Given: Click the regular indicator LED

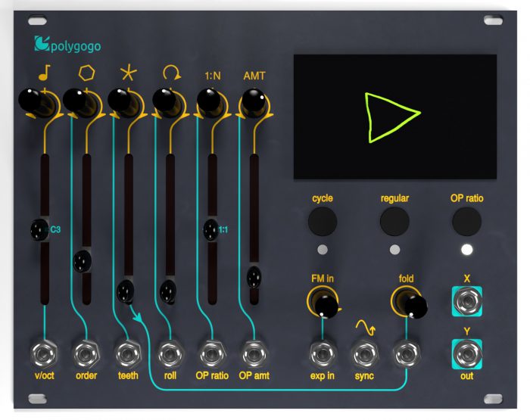Looking at the screenshot, I should 394,250.
